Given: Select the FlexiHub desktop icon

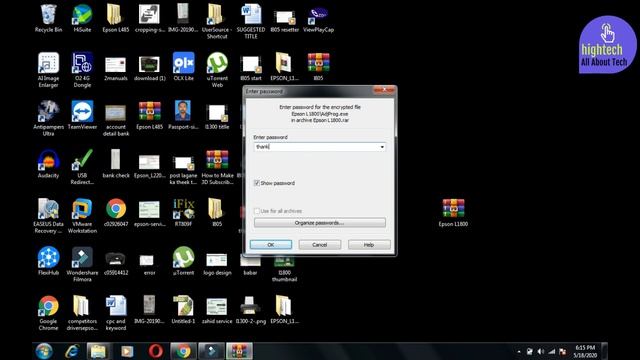Looking at the screenshot, I should pyautogui.click(x=48, y=260).
